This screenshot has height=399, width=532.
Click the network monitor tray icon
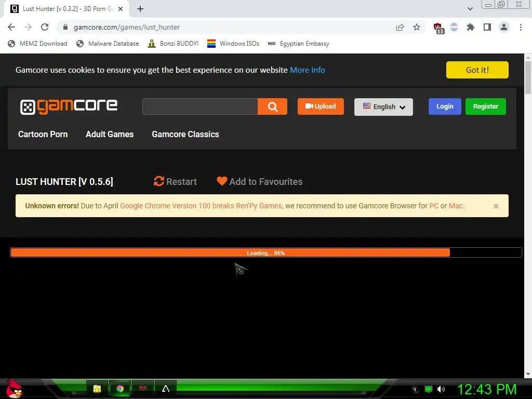pyautogui.click(x=429, y=389)
